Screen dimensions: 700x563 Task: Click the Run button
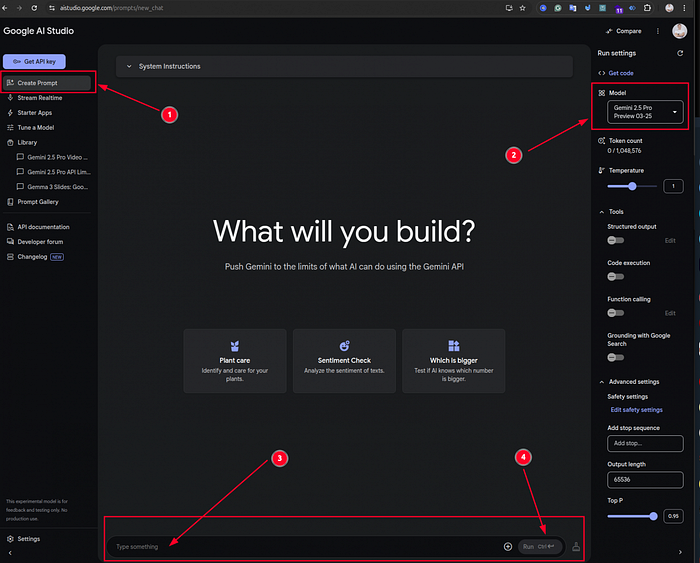pyautogui.click(x=539, y=547)
